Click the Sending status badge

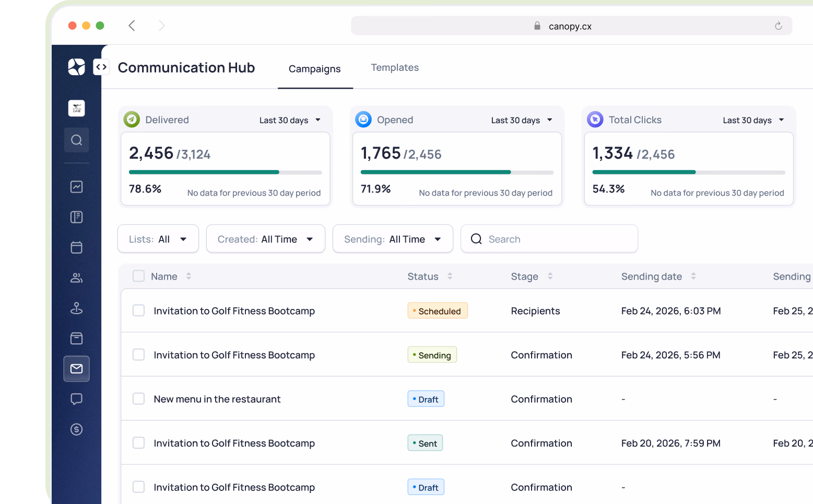tap(432, 355)
